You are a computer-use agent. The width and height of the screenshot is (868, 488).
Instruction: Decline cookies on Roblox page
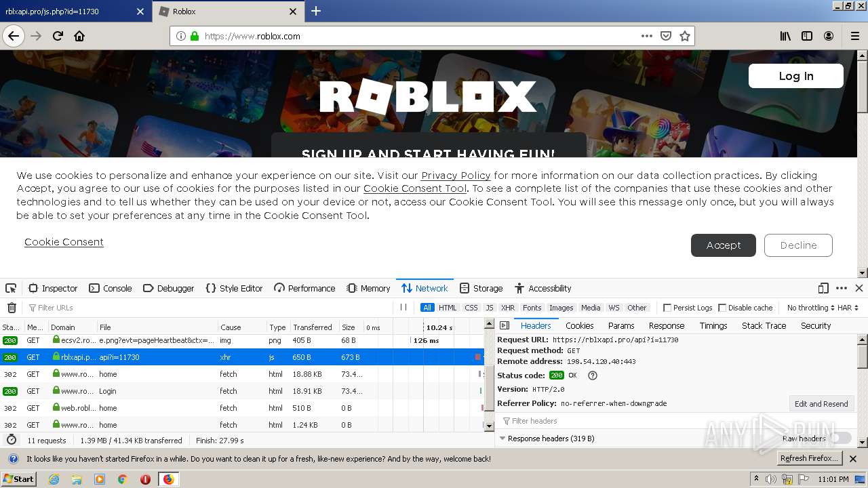pos(798,245)
